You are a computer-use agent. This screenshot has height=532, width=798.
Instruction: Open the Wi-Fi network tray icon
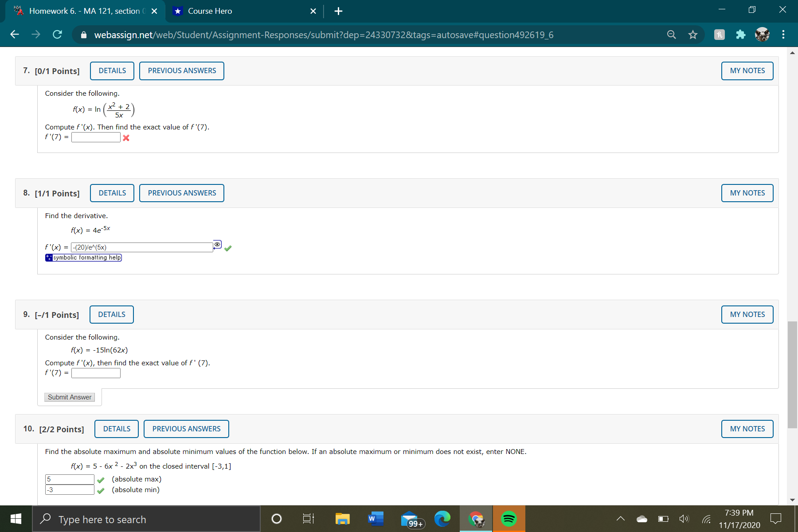[706, 519]
